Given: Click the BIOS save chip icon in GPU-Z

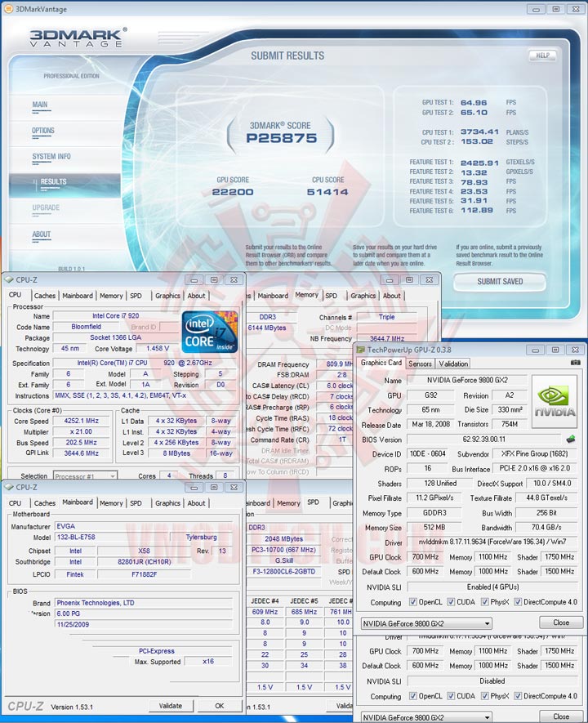Looking at the screenshot, I should click(571, 439).
